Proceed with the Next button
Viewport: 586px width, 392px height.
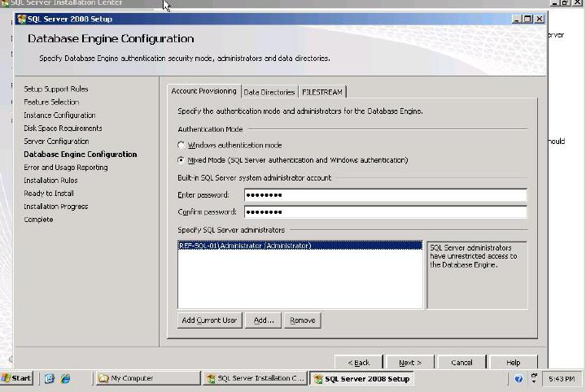point(410,362)
